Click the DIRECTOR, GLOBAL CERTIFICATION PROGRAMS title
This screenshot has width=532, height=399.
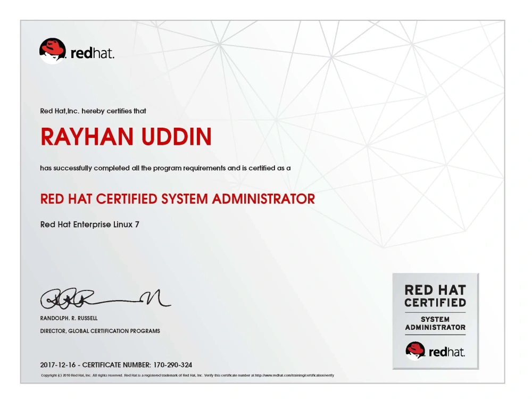99,331
